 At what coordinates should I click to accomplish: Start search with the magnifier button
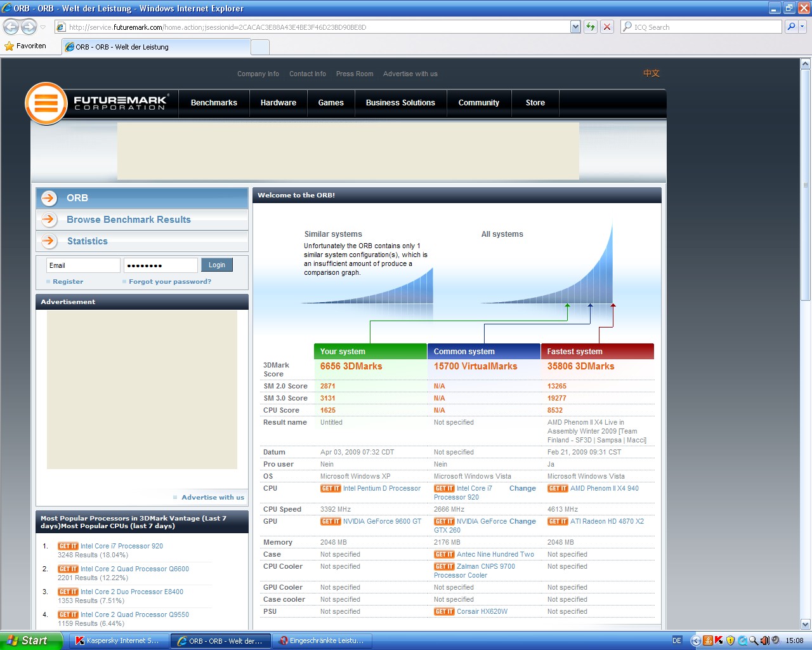[x=791, y=27]
